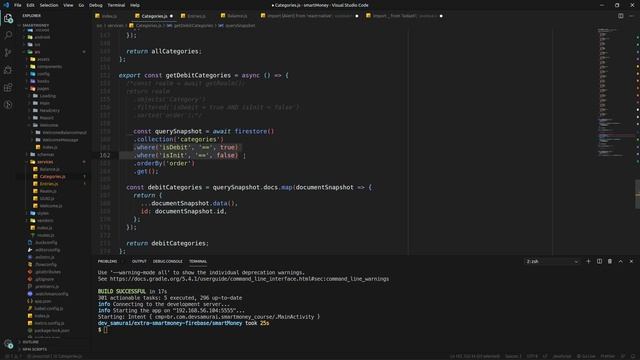Open the Edit menu
640x360 pixels.
coord(31,5)
